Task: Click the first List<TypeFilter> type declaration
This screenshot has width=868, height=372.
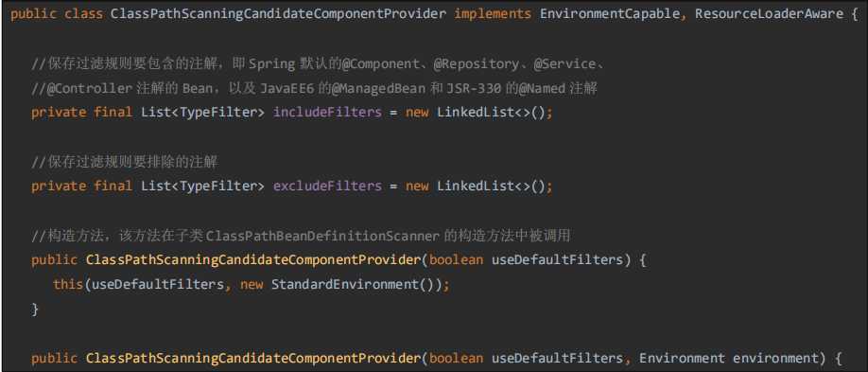Action: (x=202, y=112)
